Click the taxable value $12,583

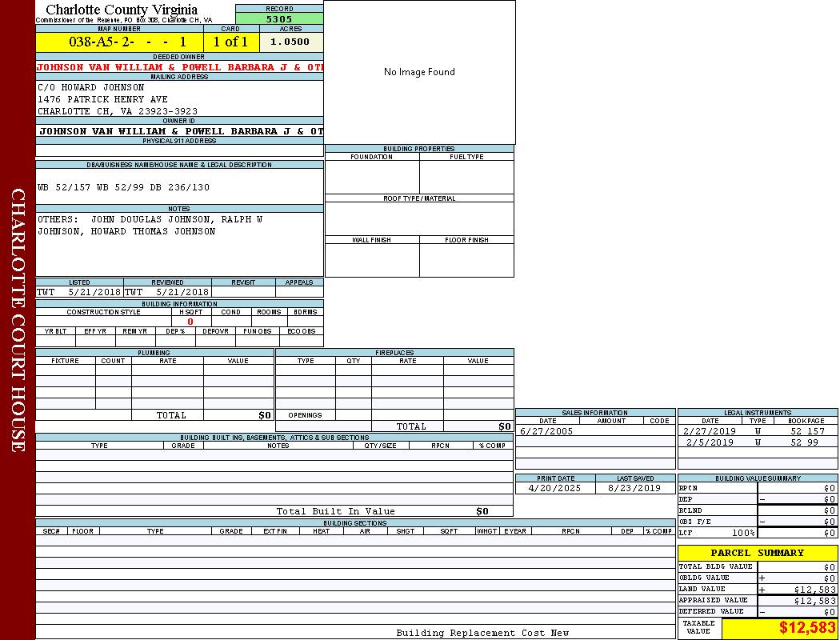[x=807, y=628]
